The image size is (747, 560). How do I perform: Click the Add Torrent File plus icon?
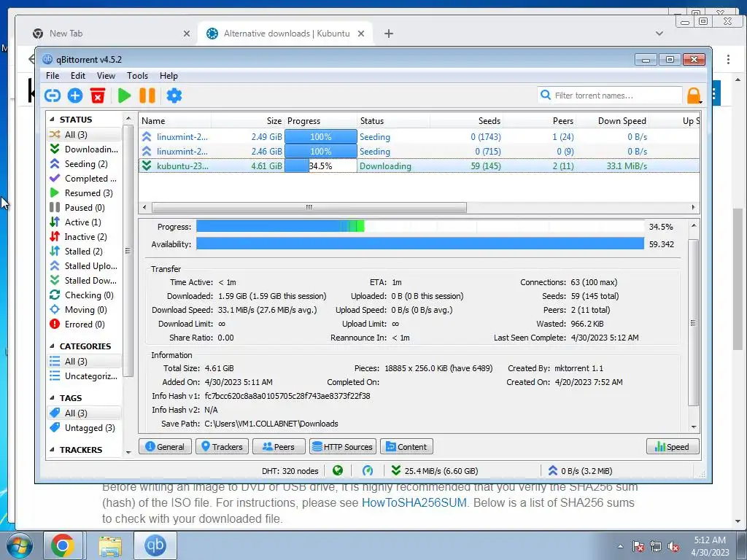click(x=75, y=96)
